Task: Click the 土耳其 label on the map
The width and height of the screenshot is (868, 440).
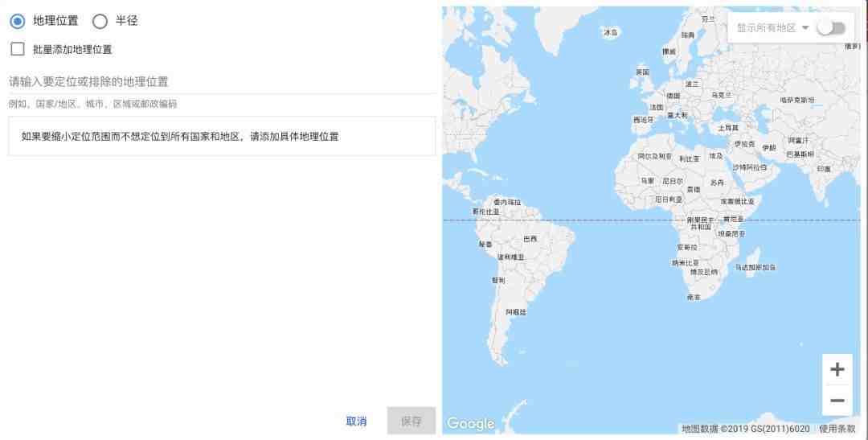Action: pos(728,128)
